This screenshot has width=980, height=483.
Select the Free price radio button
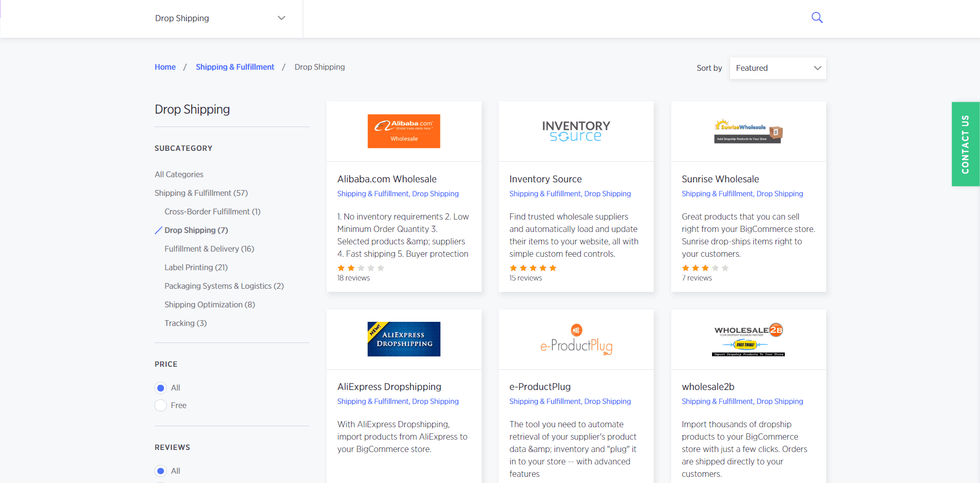[161, 406]
